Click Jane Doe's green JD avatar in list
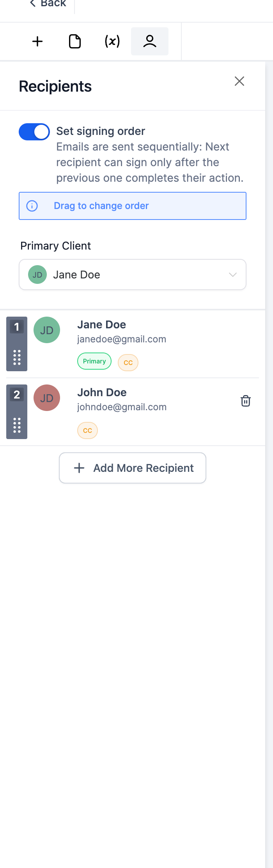 [x=47, y=330]
